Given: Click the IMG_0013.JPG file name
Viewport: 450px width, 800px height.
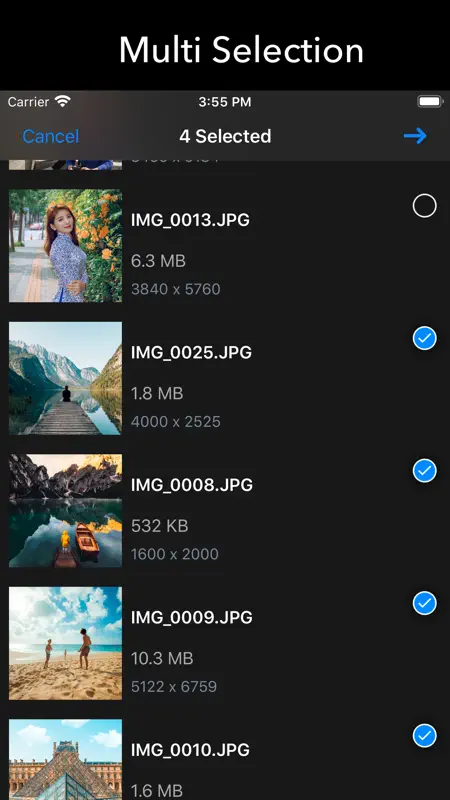Looking at the screenshot, I should tap(190, 220).
